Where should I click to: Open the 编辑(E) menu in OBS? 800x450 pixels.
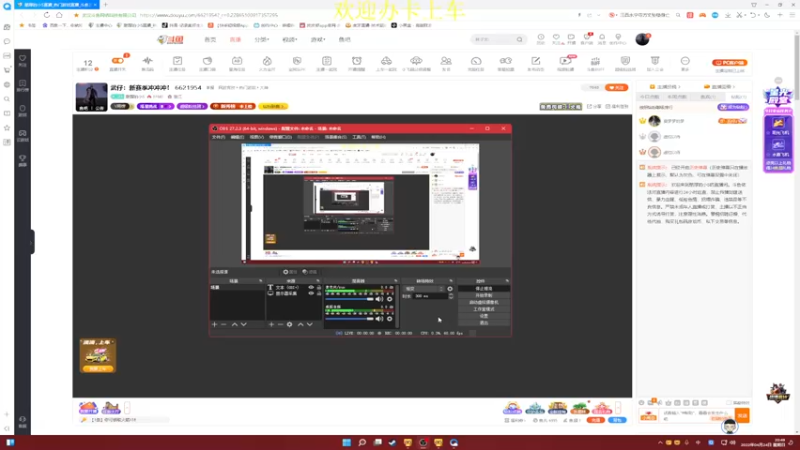[237, 137]
